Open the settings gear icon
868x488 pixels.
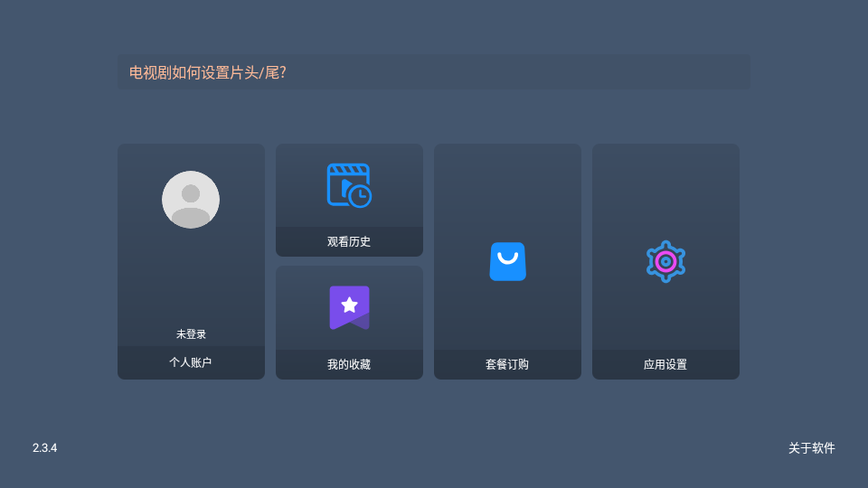[665, 261]
